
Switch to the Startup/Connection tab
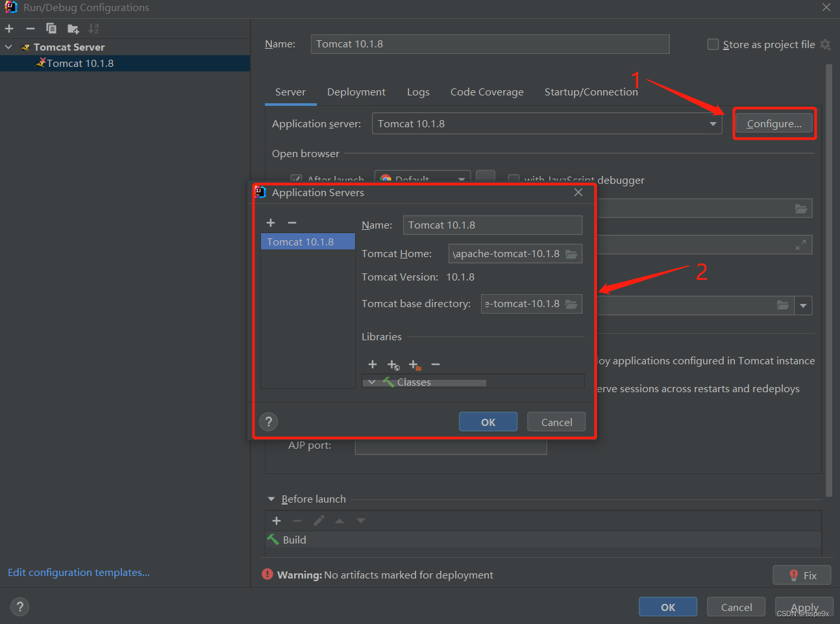591,92
